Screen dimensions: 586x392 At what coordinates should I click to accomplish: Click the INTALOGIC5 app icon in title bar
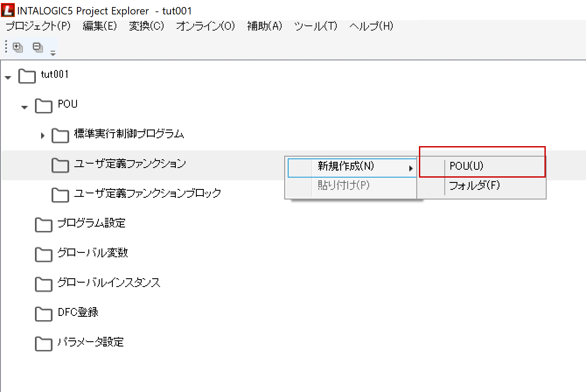click(x=8, y=11)
